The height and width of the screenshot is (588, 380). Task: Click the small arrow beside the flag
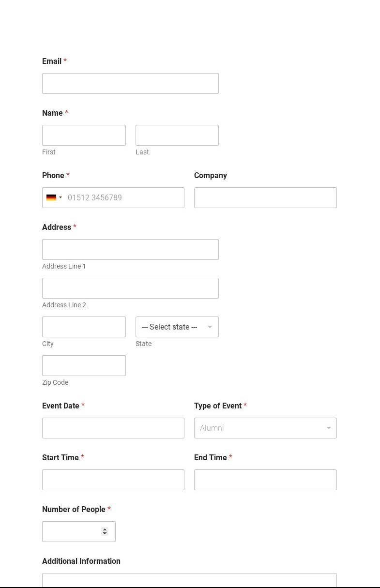pyautogui.click(x=61, y=197)
